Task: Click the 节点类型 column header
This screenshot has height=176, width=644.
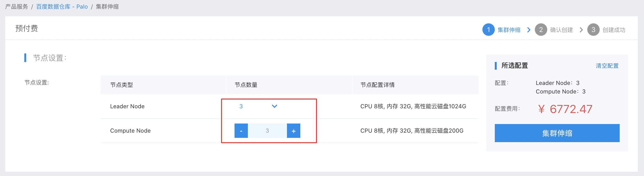Action: pos(122,85)
